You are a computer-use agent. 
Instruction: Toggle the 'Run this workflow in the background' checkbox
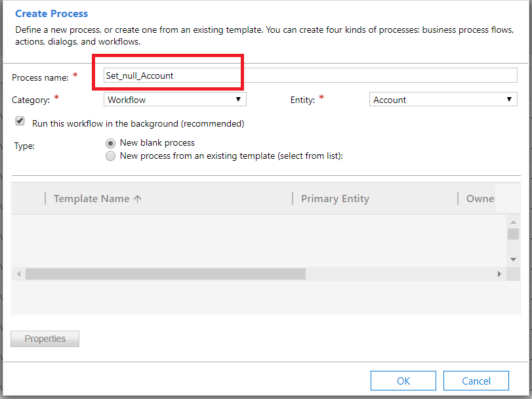pyautogui.click(x=20, y=121)
